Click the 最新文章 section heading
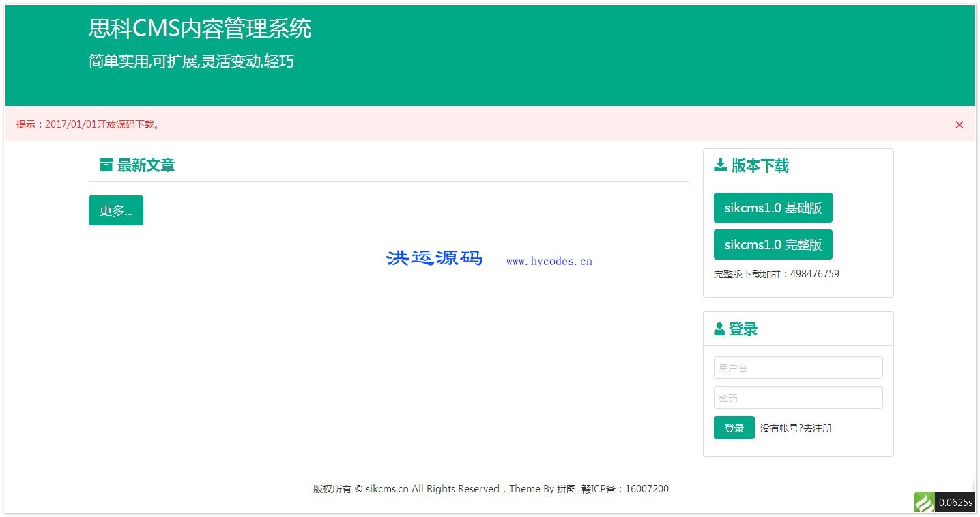This screenshot has height=517, width=980. pyautogui.click(x=146, y=165)
